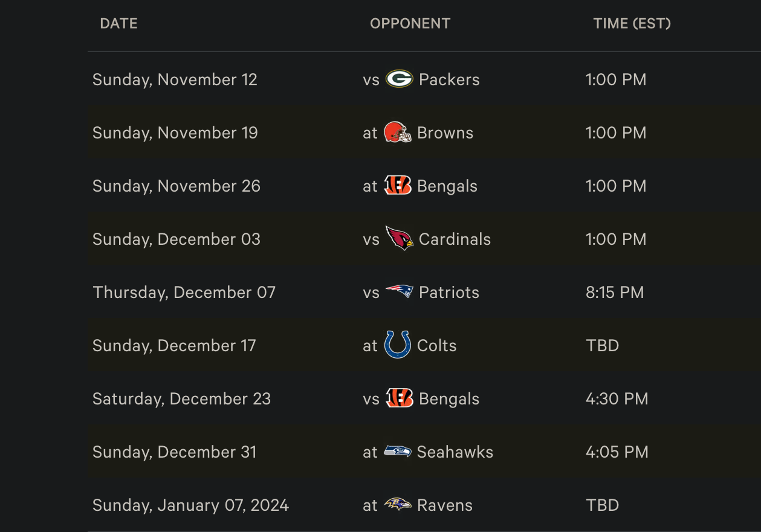Click the Cleveland Browns helmet logo

pos(398,132)
